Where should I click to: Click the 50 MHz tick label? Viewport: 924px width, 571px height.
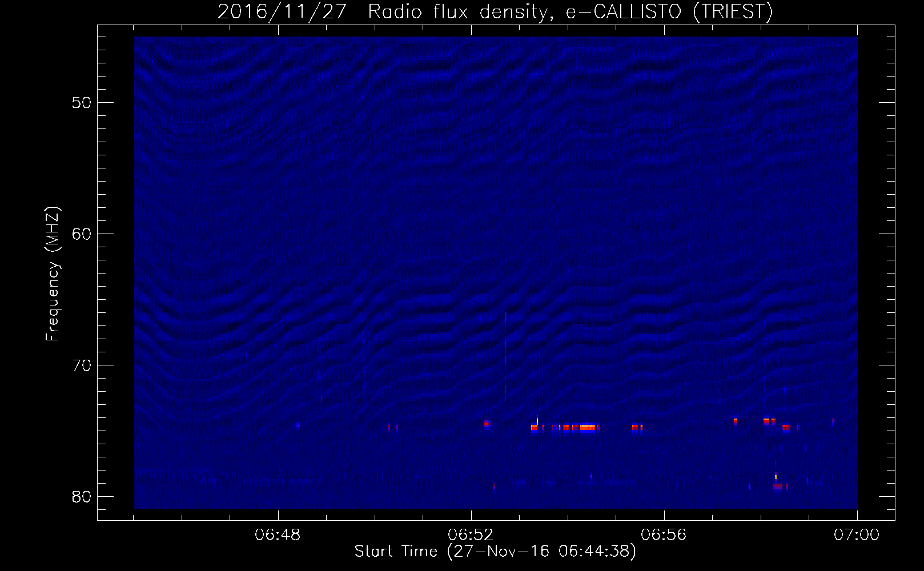(x=82, y=103)
